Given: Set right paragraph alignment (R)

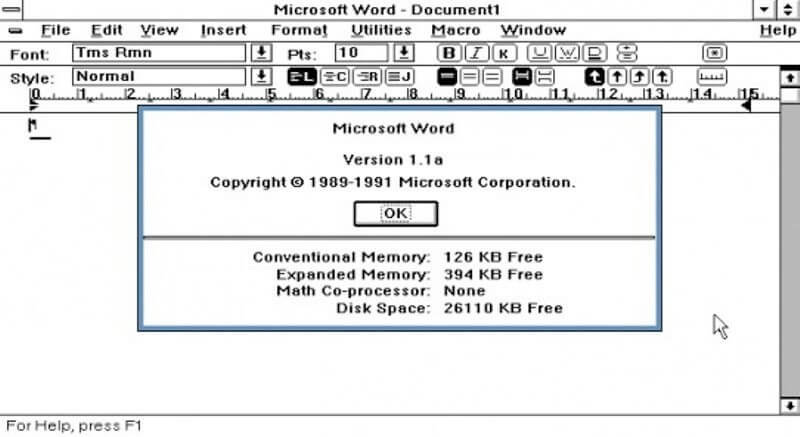Looking at the screenshot, I should pos(367,77).
